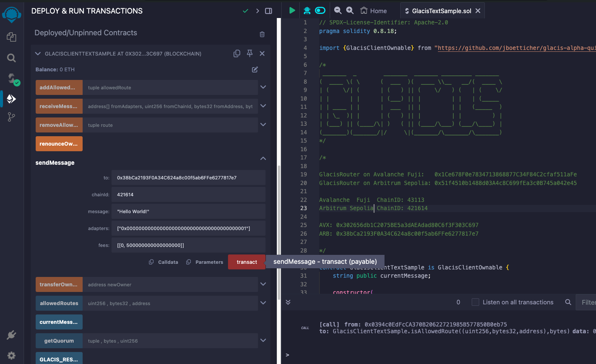Open Deploy & Run sidebar icon

(12, 99)
